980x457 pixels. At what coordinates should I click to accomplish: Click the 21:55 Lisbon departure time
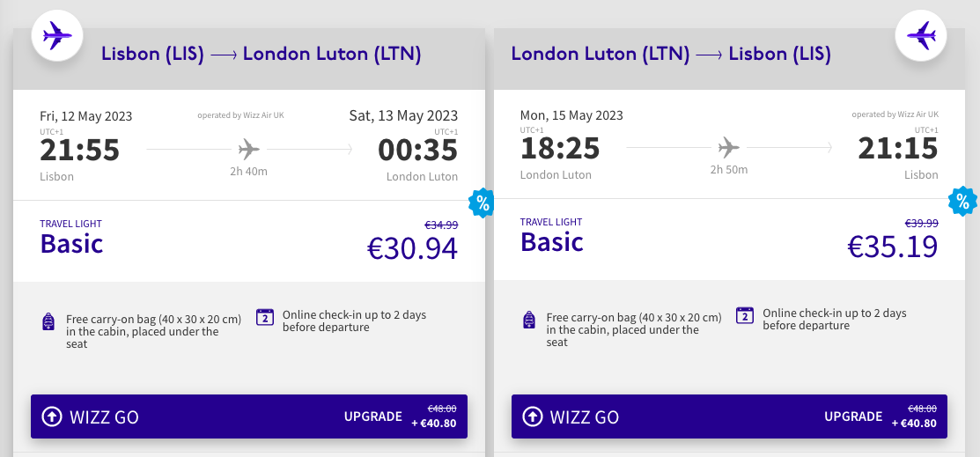[x=79, y=150]
